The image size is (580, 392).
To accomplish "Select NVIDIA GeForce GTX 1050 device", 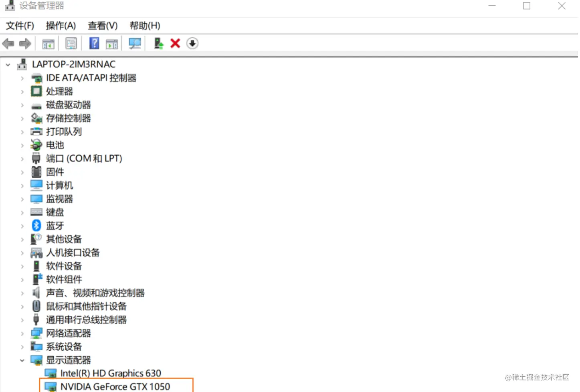I will coord(115,386).
